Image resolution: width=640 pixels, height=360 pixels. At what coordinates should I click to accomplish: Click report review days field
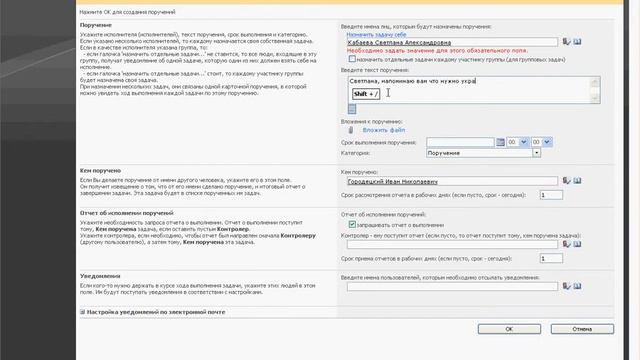[x=551, y=195]
